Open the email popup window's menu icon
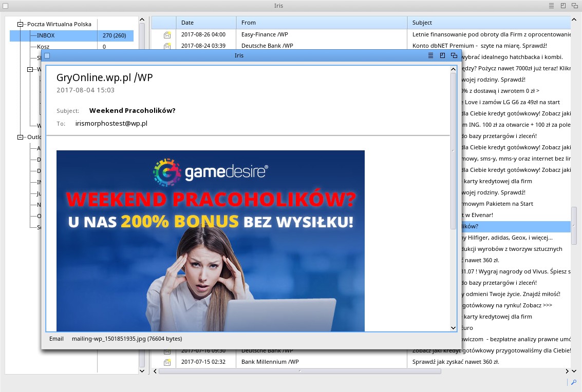Viewport: 582px width, 392px height. (430, 55)
